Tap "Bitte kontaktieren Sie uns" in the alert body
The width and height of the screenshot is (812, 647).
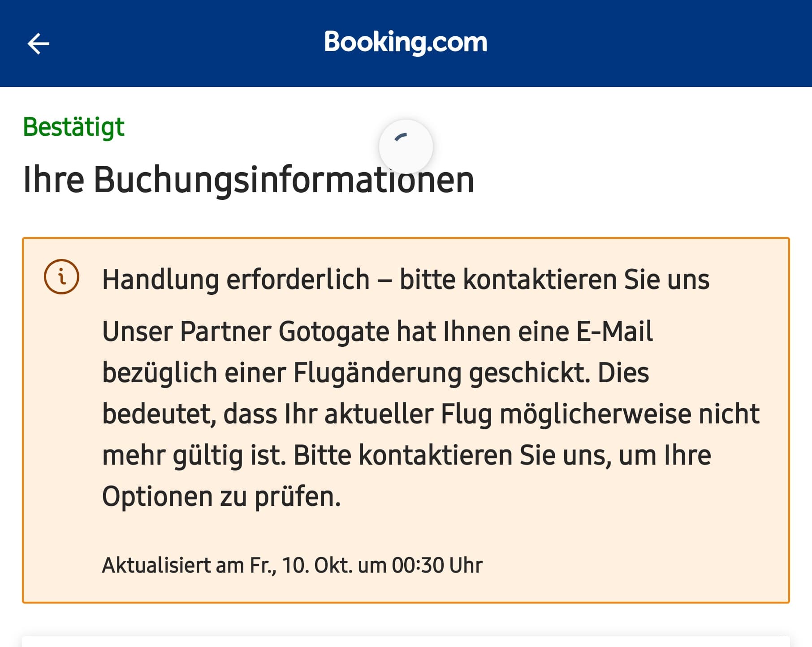452,456
